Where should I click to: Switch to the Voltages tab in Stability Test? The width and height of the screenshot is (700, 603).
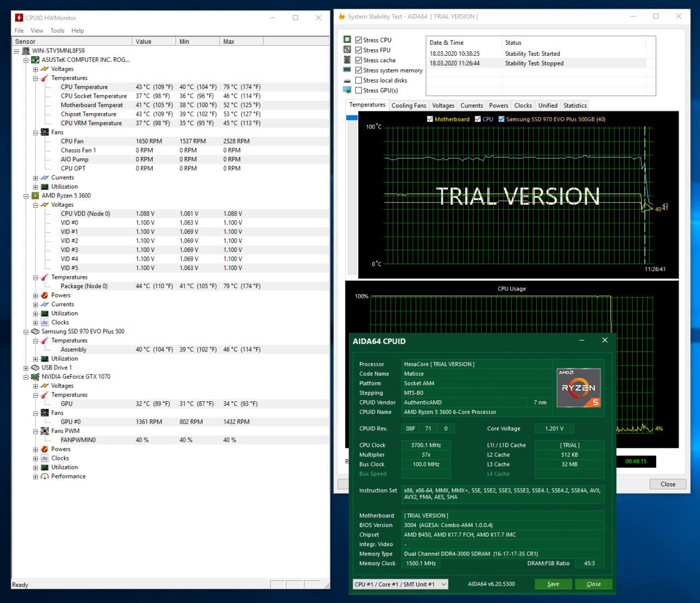coord(443,106)
